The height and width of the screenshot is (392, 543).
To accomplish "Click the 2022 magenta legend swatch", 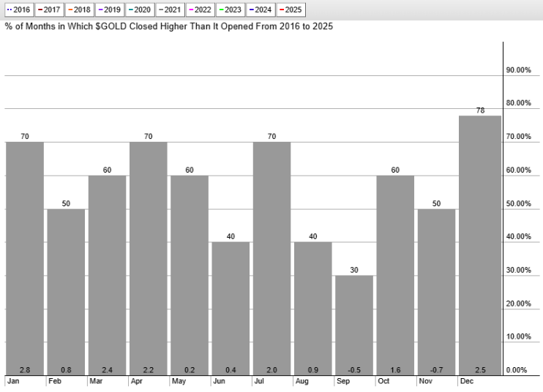I will [x=190, y=10].
